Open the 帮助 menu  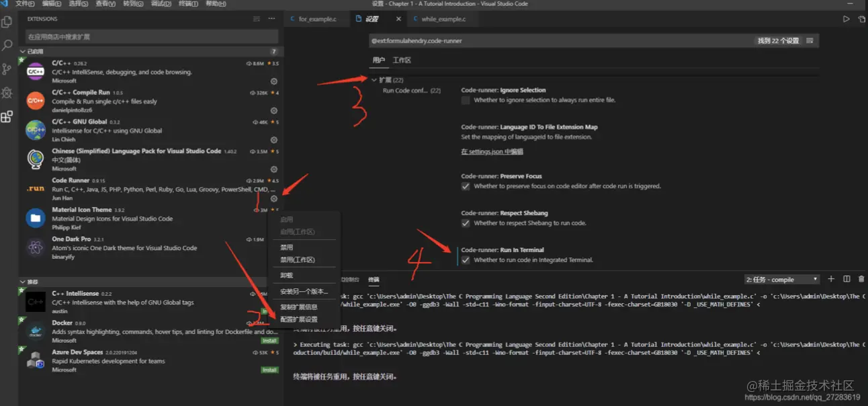(x=216, y=3)
